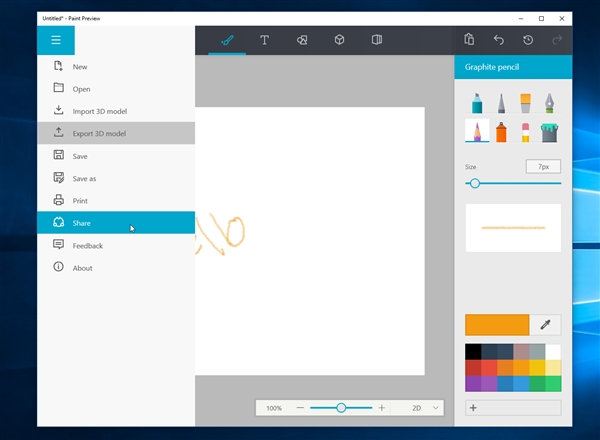Choose the eyedropper color picker
Viewport: 600px width, 440px height.
[546, 324]
